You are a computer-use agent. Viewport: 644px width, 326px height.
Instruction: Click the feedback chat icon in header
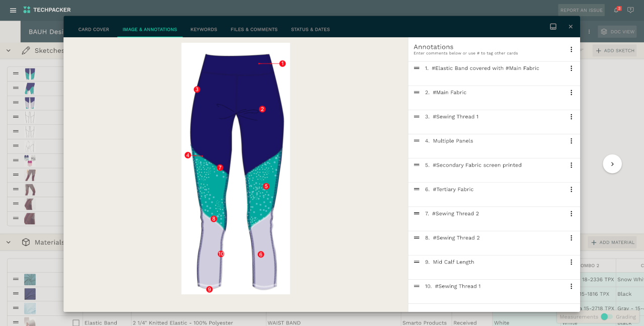[630, 10]
